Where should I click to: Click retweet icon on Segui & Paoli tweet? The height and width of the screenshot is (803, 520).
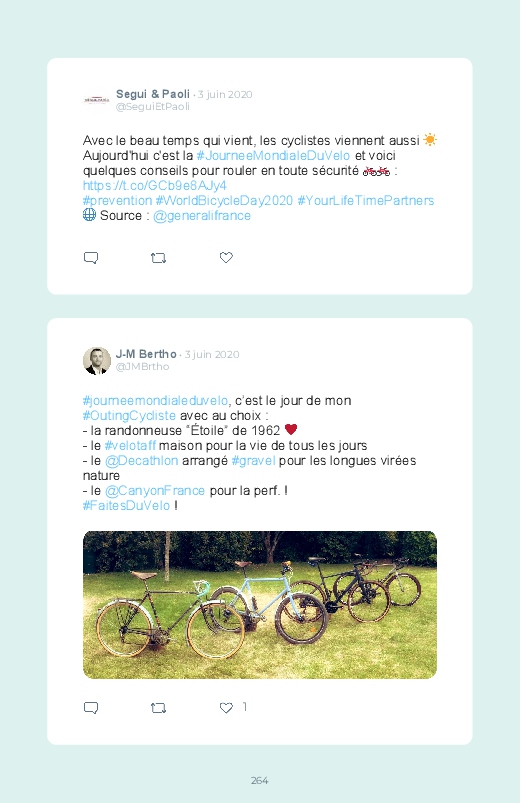[158, 258]
